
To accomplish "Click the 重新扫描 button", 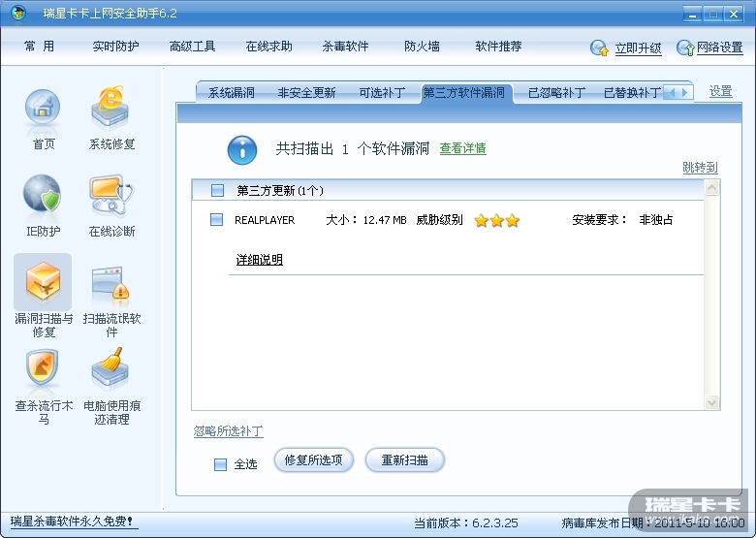I will tap(404, 460).
